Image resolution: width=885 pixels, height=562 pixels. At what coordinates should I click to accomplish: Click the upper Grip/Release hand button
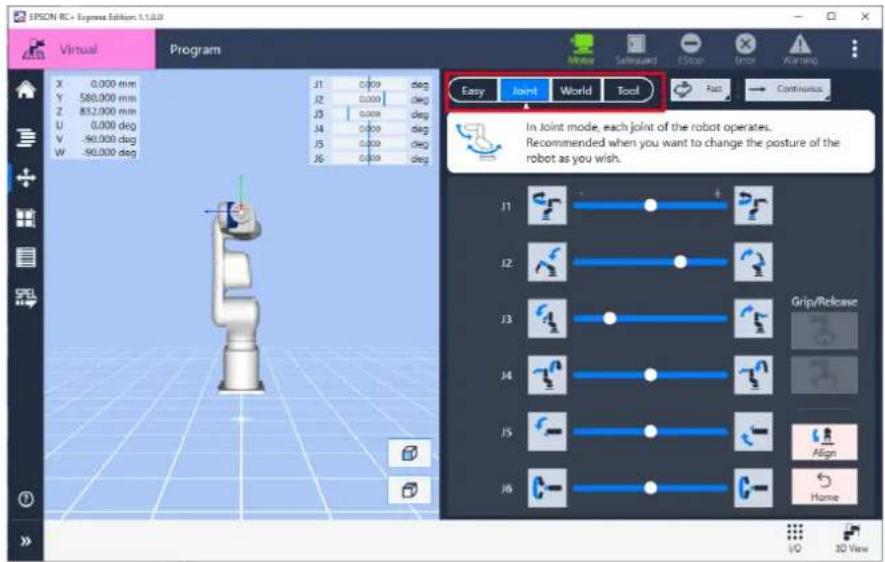[x=825, y=330]
